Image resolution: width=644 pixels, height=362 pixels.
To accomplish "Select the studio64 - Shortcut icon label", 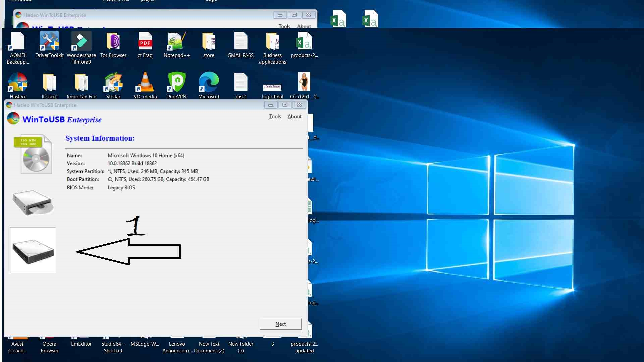I will (113, 347).
